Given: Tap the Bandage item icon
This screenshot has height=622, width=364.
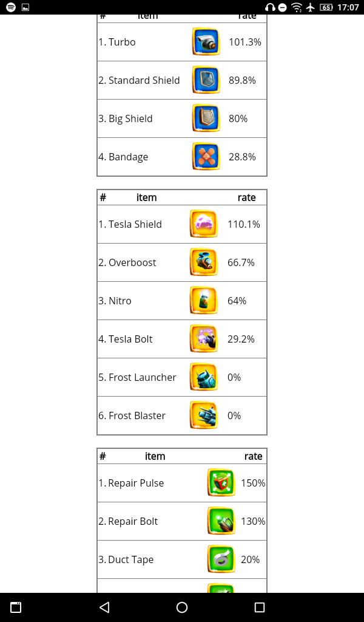Looking at the screenshot, I should tap(206, 157).
